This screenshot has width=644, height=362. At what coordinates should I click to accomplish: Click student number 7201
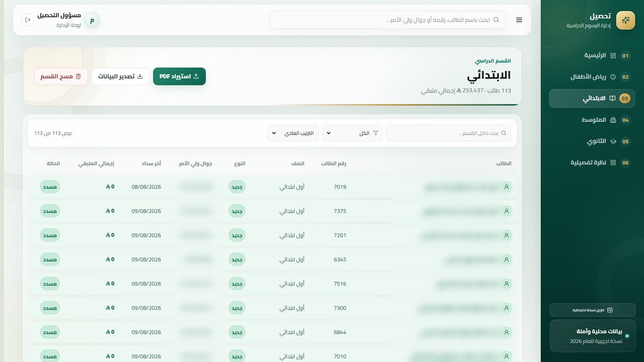tap(340, 235)
